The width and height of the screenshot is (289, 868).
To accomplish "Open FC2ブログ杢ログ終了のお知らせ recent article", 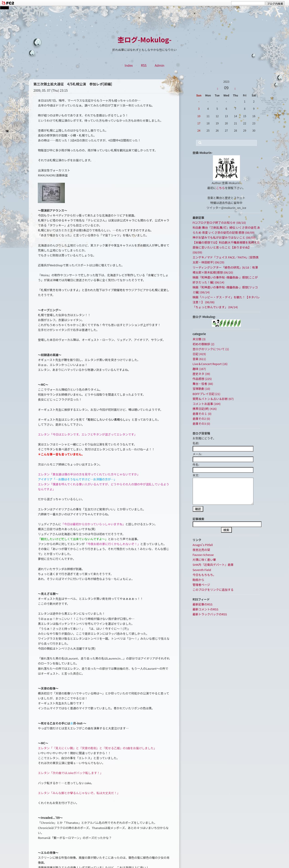I will coord(219,223).
